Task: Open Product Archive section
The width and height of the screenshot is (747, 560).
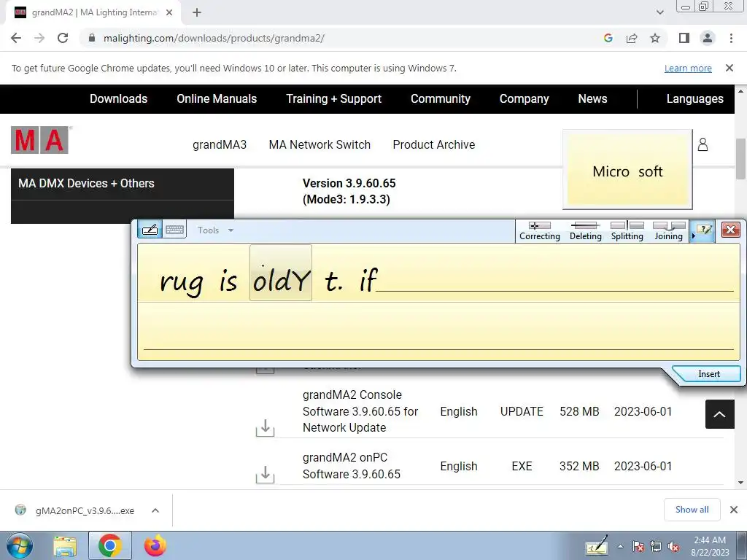Action: 433,144
